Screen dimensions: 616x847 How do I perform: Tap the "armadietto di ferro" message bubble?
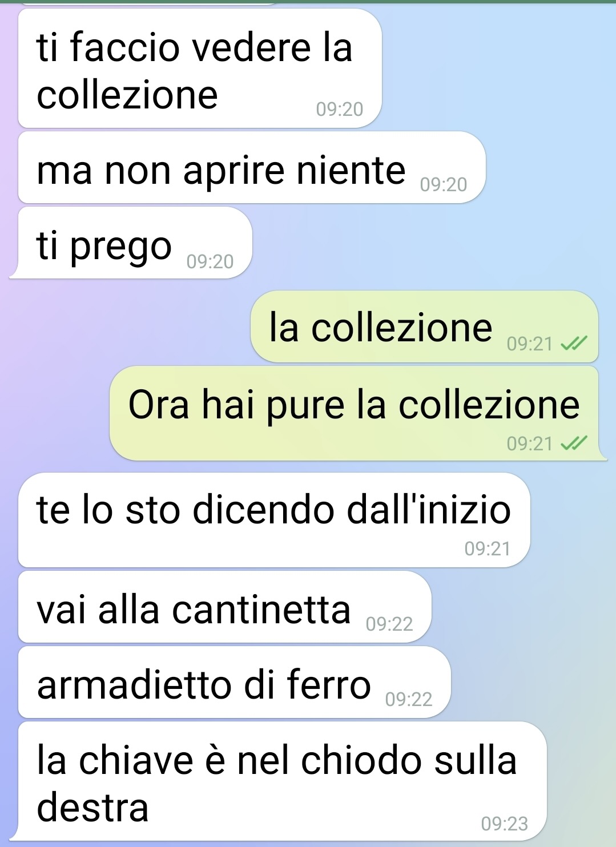[x=235, y=682]
